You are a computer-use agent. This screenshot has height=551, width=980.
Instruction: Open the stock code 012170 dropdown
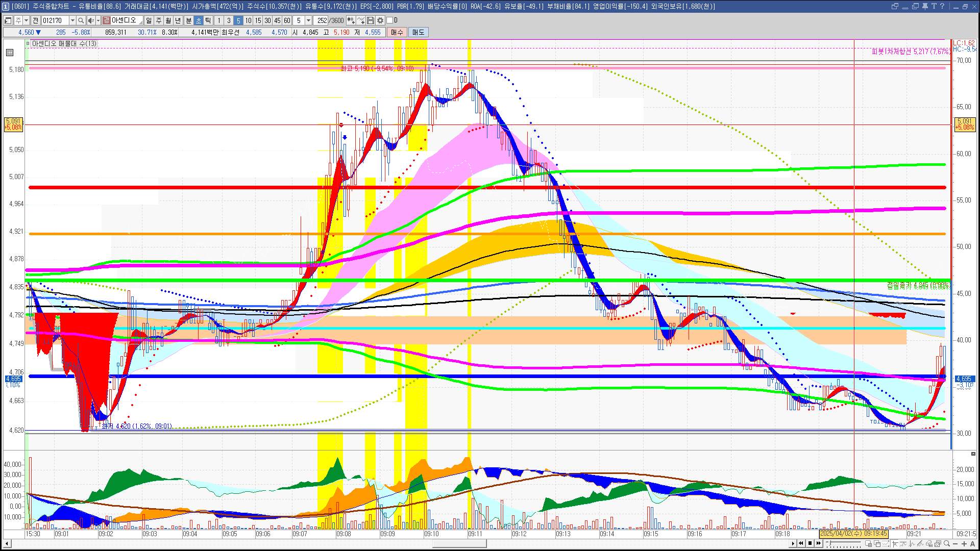click(x=72, y=20)
